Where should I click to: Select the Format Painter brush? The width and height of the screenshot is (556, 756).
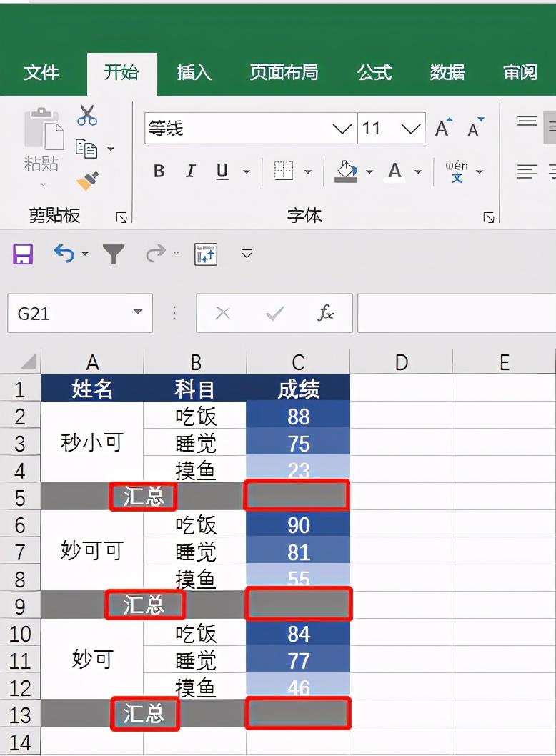(x=87, y=181)
